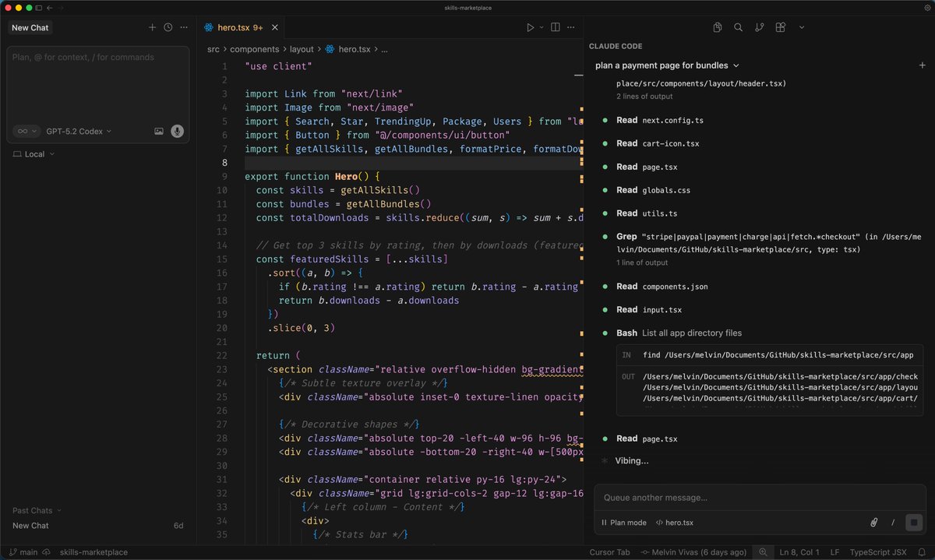This screenshot has width=935, height=560.
Task: Open language mode TypeScript JSX selector
Action: point(878,552)
